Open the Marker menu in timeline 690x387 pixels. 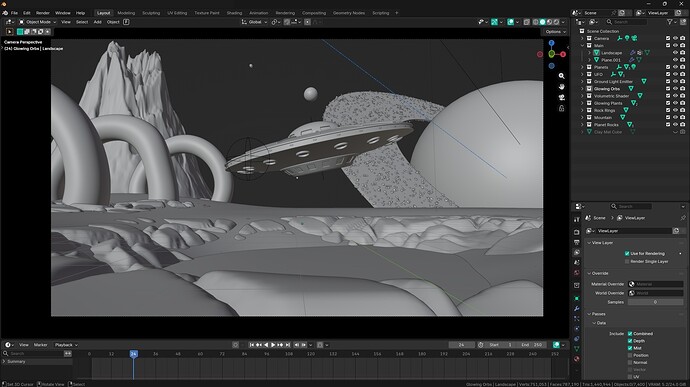pyautogui.click(x=40, y=345)
